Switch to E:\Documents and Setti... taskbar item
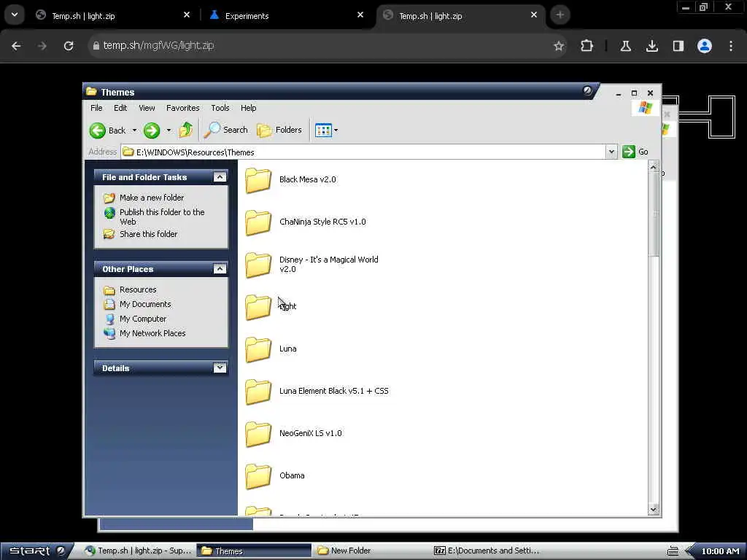 487,551
